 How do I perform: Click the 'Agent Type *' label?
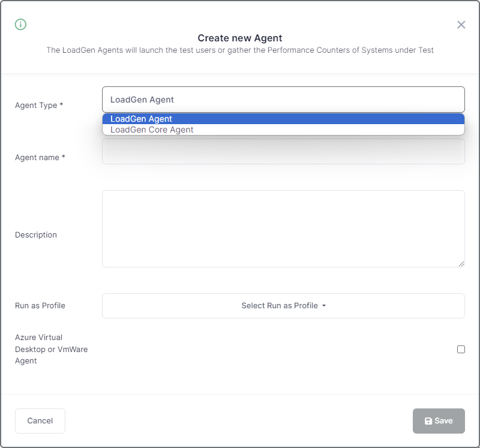click(39, 106)
